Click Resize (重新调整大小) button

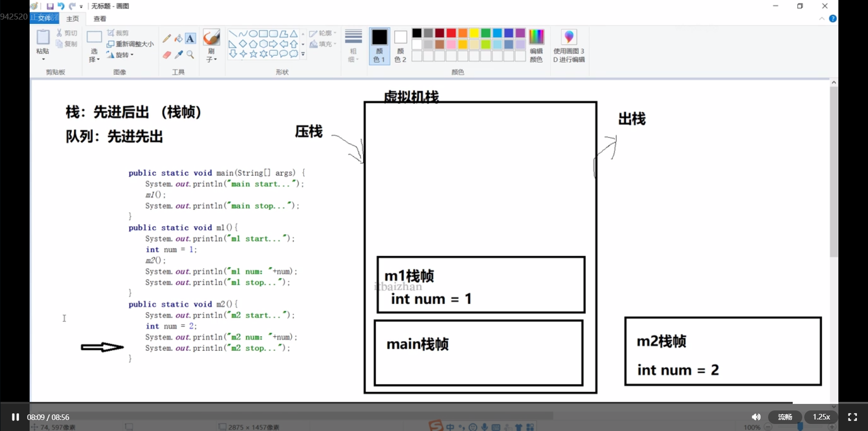coord(130,44)
